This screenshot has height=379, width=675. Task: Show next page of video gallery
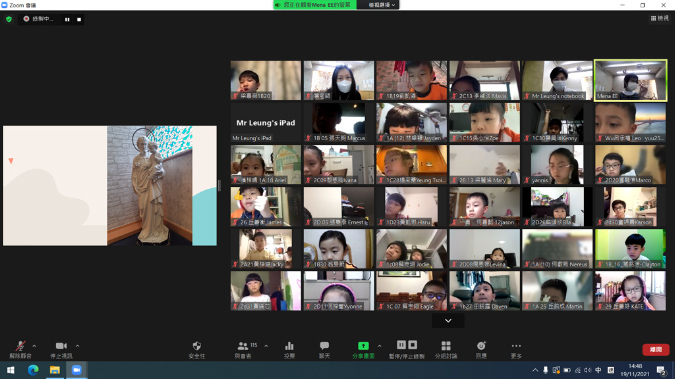coord(448,321)
